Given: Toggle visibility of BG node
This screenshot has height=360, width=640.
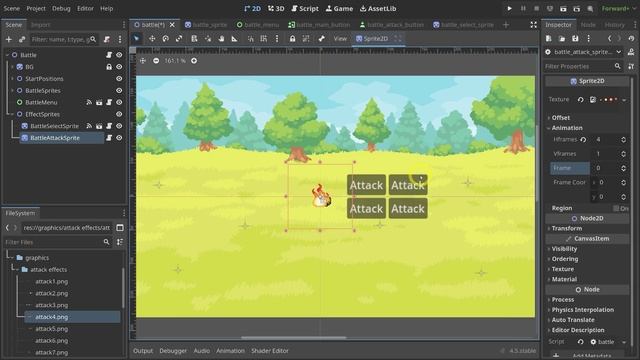Looking at the screenshot, I should [x=119, y=67].
